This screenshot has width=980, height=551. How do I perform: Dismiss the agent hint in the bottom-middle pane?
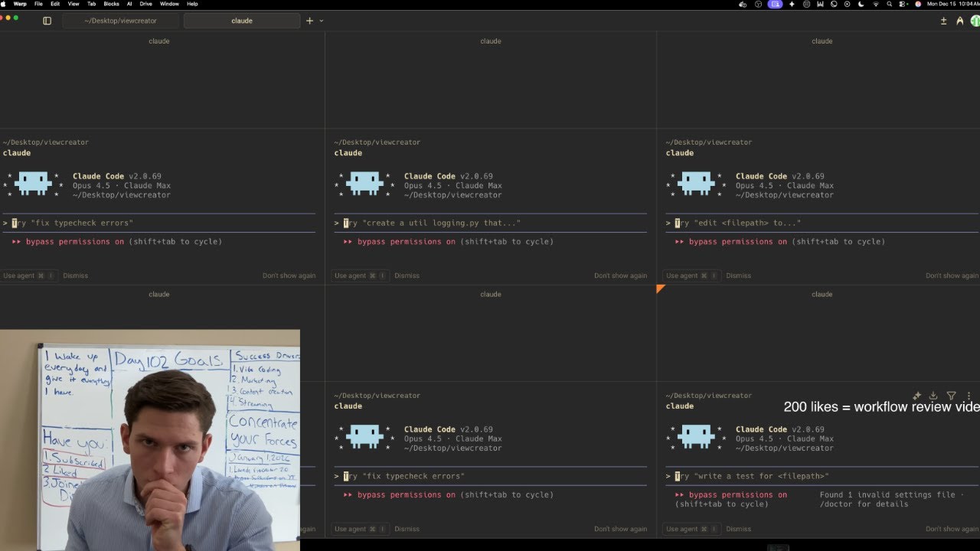click(x=407, y=529)
